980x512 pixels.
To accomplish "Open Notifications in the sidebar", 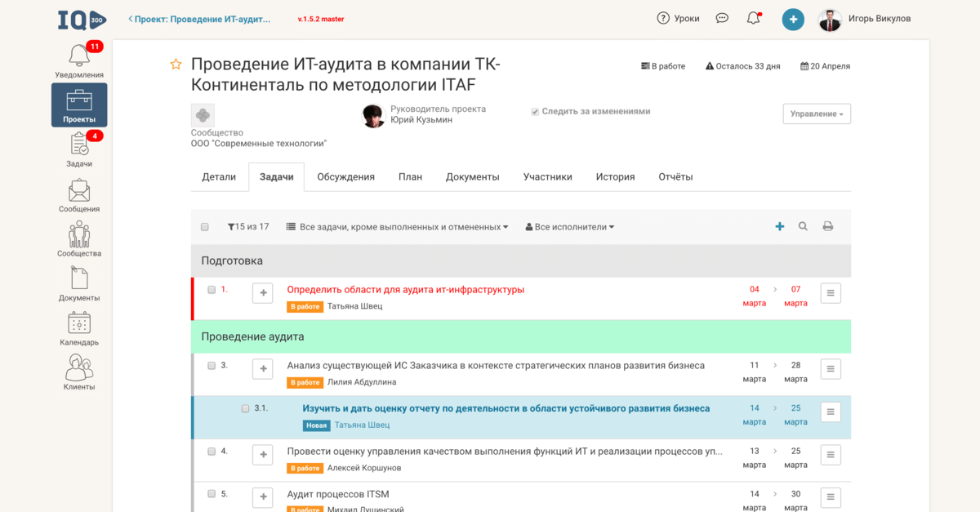I will pos(79,60).
